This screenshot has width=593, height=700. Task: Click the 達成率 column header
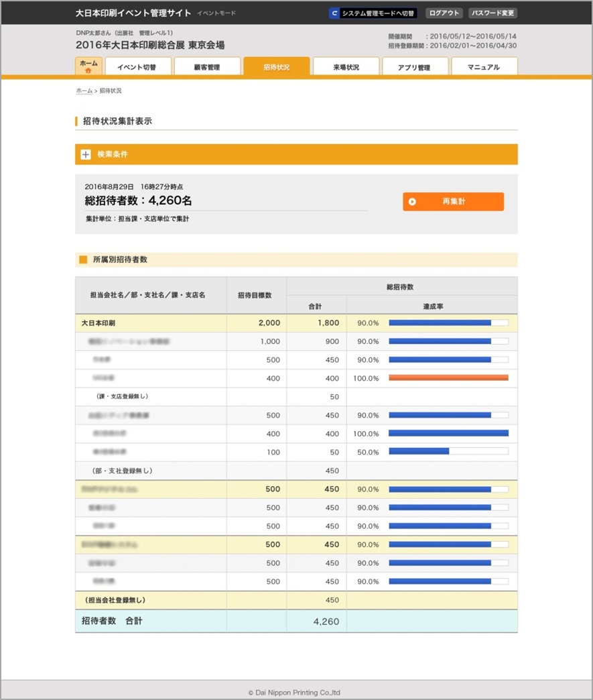(432, 306)
